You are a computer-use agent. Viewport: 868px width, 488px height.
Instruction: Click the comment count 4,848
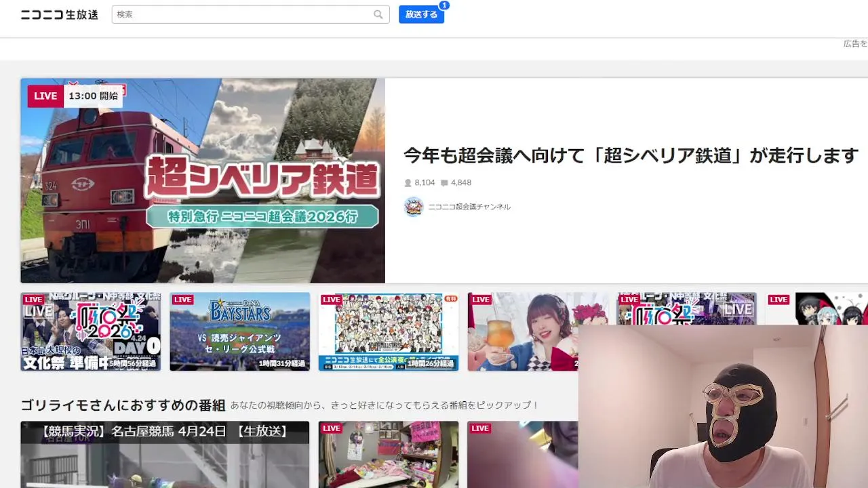[456, 183]
